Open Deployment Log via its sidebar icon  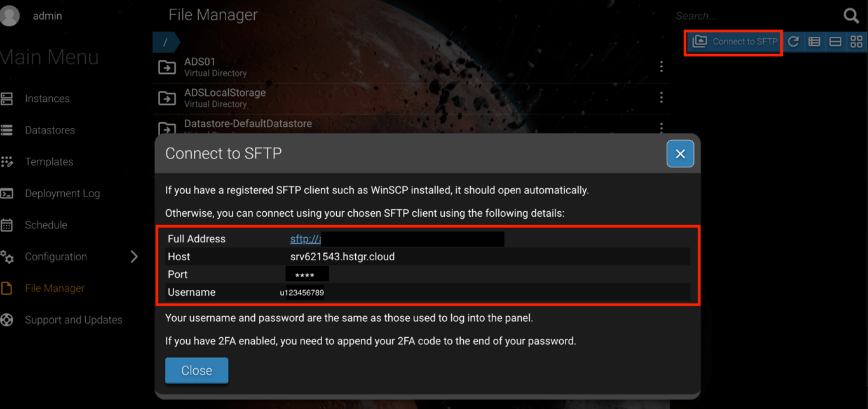(x=8, y=193)
